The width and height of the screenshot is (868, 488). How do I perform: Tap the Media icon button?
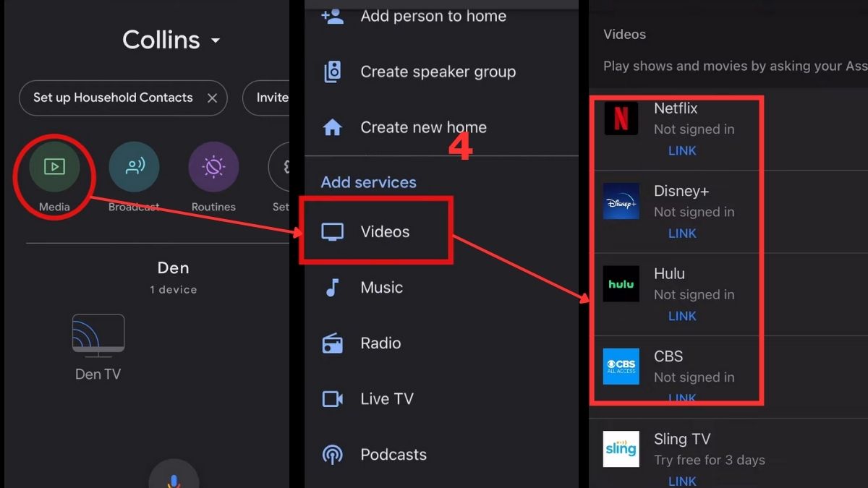click(x=54, y=167)
